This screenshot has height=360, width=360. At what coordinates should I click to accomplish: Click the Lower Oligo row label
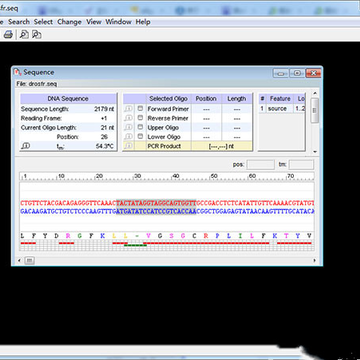[x=164, y=137]
